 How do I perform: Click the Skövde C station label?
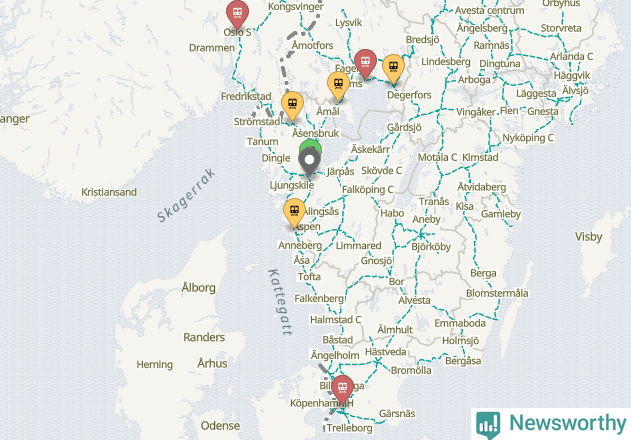tap(381, 171)
